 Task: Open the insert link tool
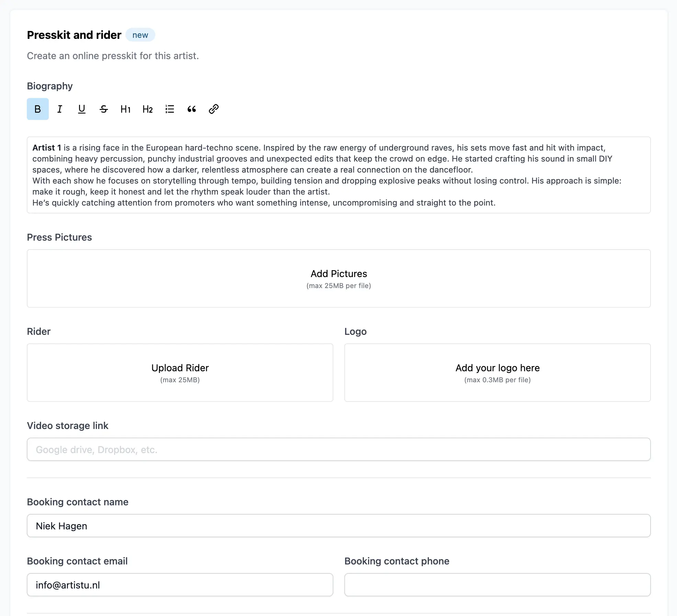(213, 109)
